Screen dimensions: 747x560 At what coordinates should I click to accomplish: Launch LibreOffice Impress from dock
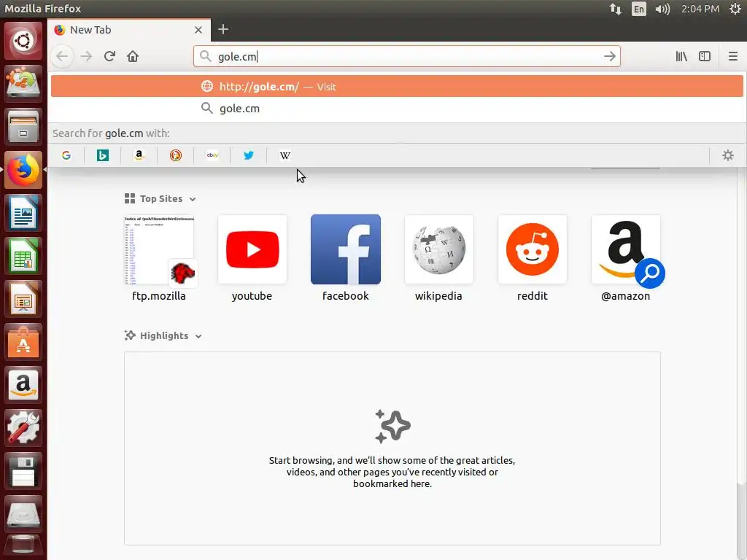23,299
